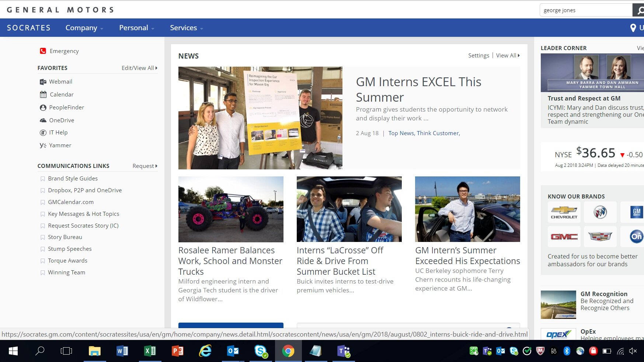Screen dimensions: 644x362
Task: Click the search magnifier icon
Action: pos(639,10)
